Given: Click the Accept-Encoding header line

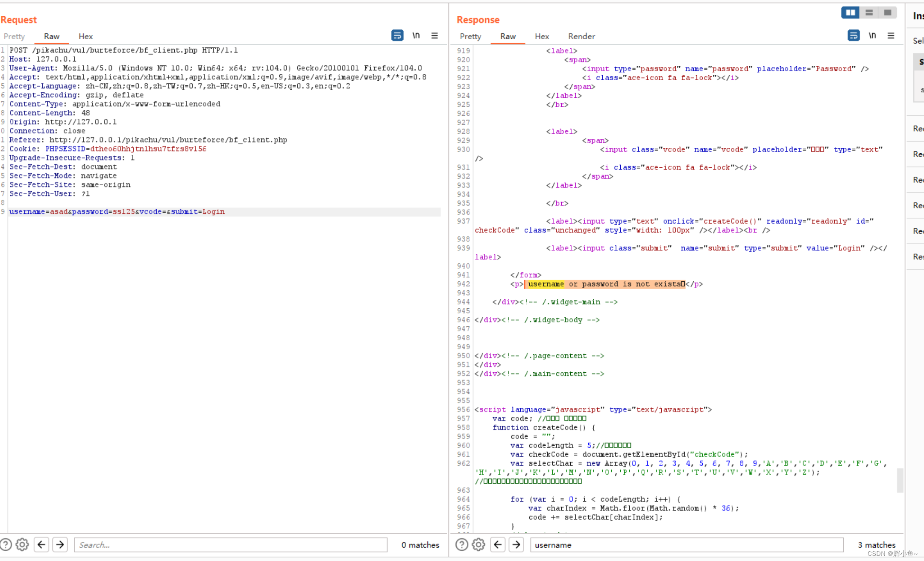Looking at the screenshot, I should (x=76, y=95).
